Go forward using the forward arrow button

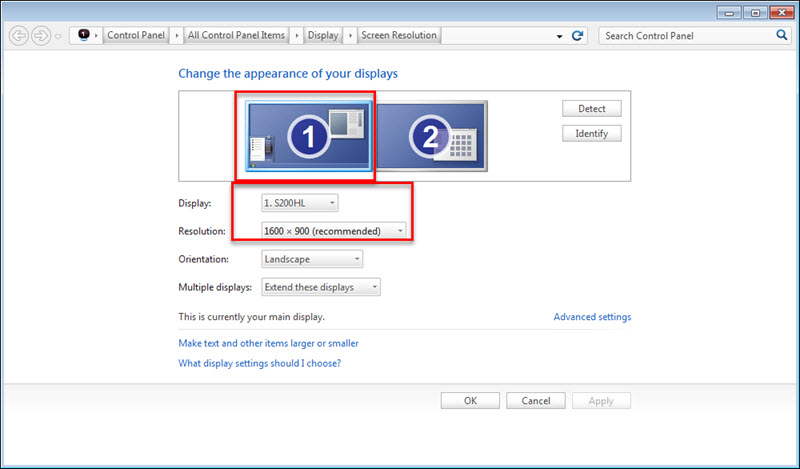[x=41, y=36]
